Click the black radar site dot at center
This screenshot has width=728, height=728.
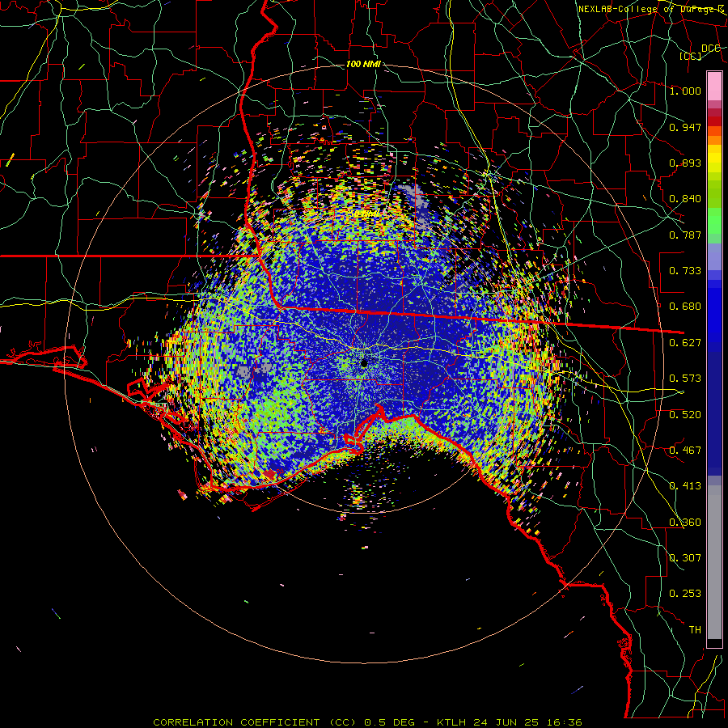365,362
